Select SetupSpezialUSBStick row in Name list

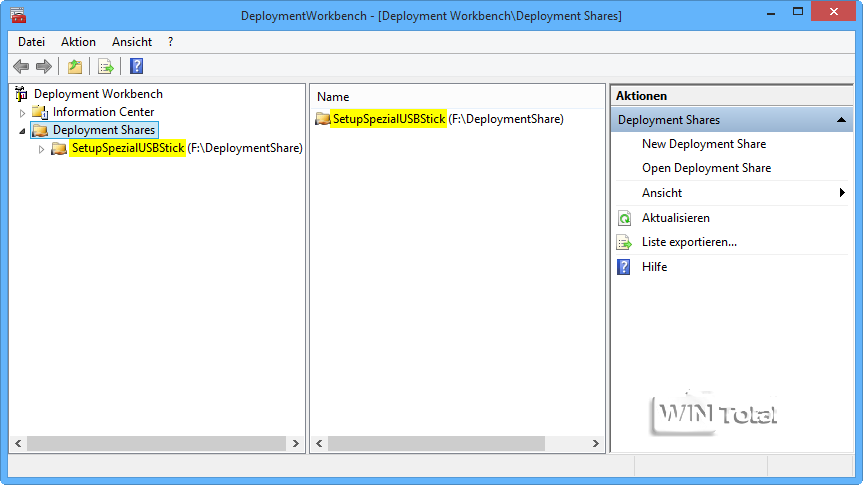pyautogui.click(x=448, y=119)
